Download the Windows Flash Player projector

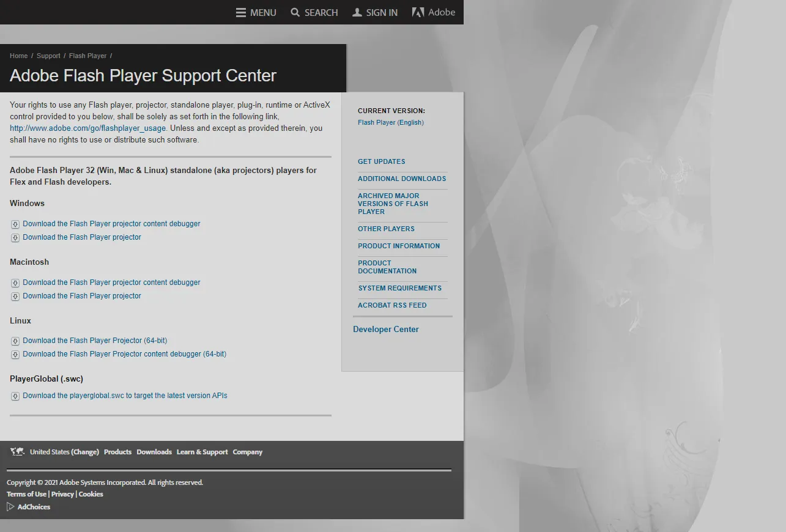point(82,237)
